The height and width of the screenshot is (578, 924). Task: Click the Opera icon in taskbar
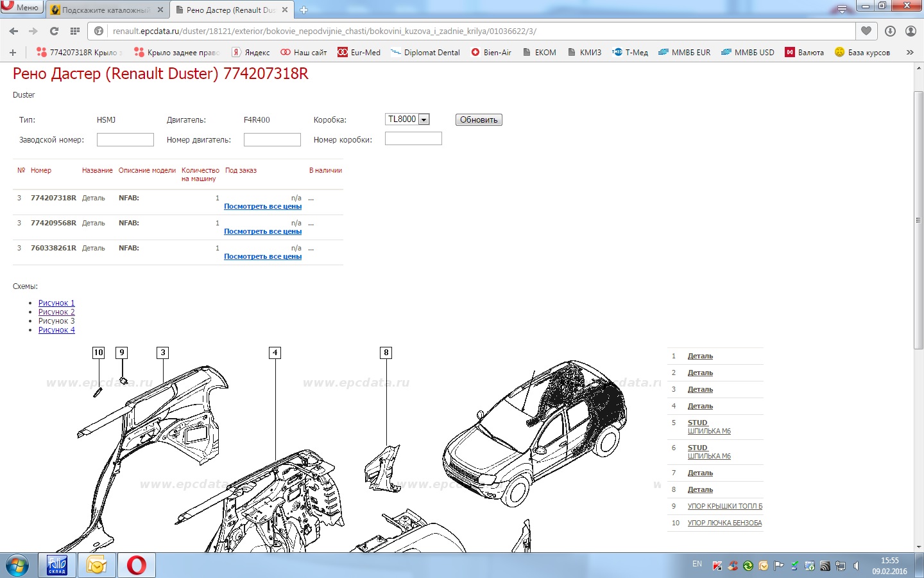[x=137, y=565]
